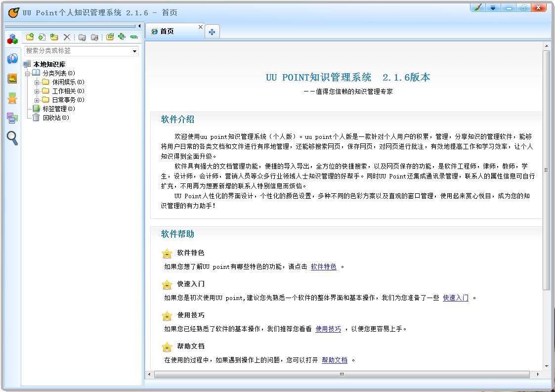
Task: Click the red X delete icon in toolbar
Action: 67,37
